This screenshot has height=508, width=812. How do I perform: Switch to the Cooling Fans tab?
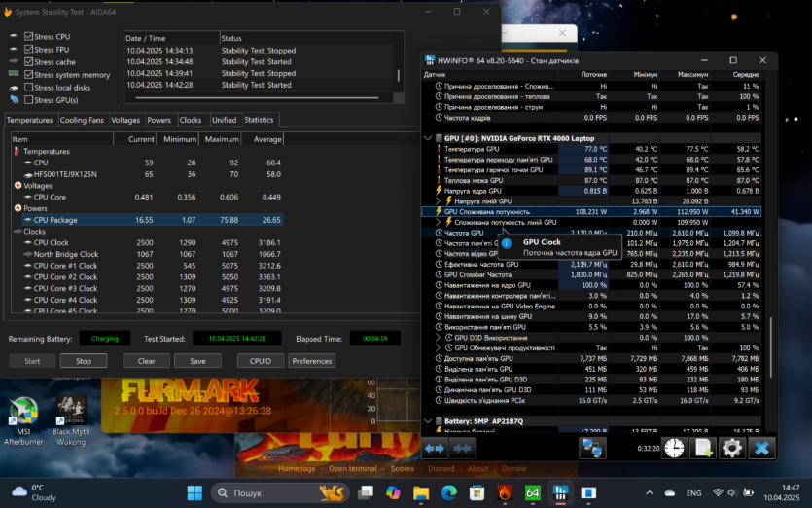[82, 120]
